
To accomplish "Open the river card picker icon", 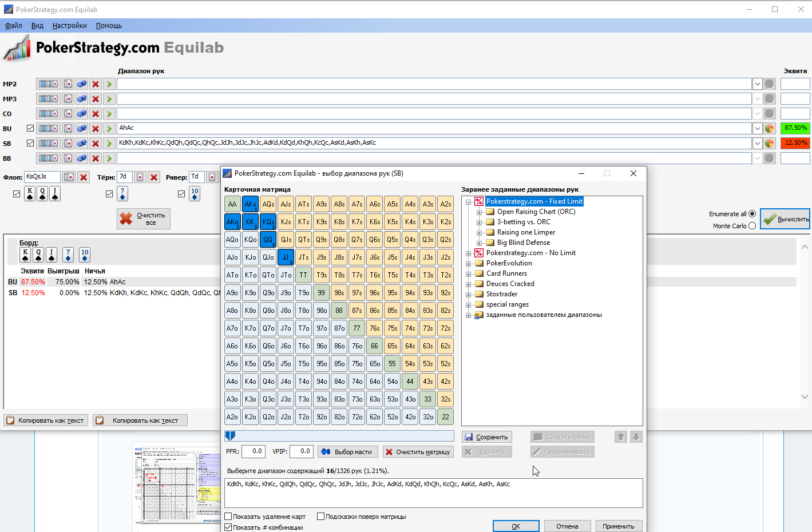I will 212,177.
